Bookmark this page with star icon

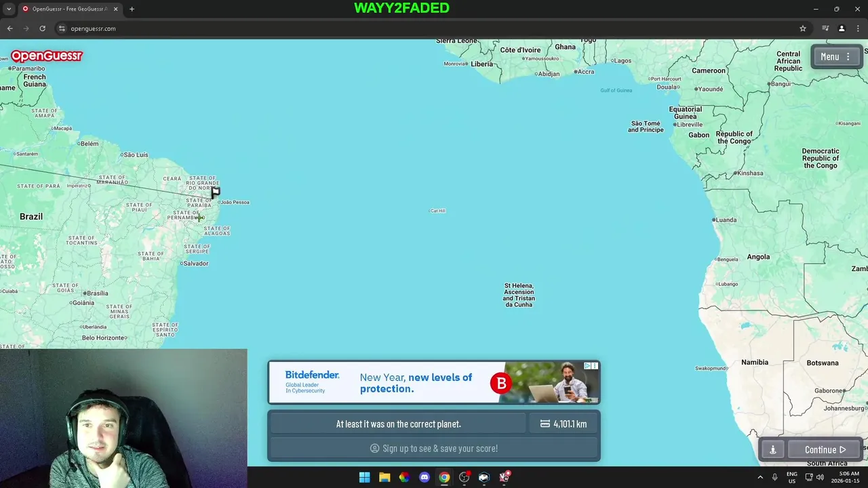803,28
